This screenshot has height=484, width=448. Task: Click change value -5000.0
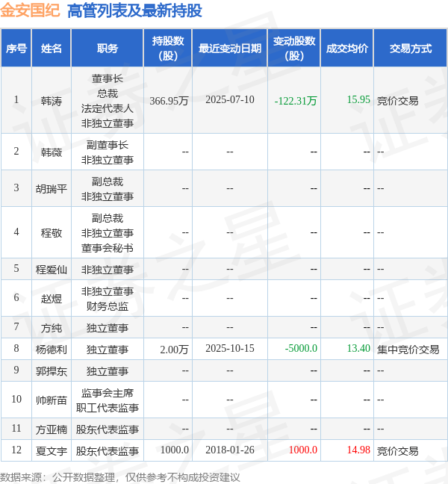301,348
